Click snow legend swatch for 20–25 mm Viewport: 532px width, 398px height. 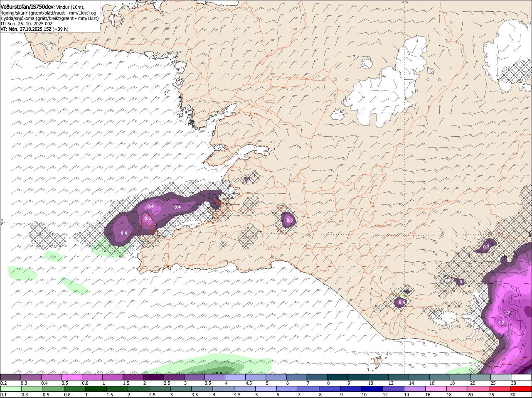click(x=481, y=377)
